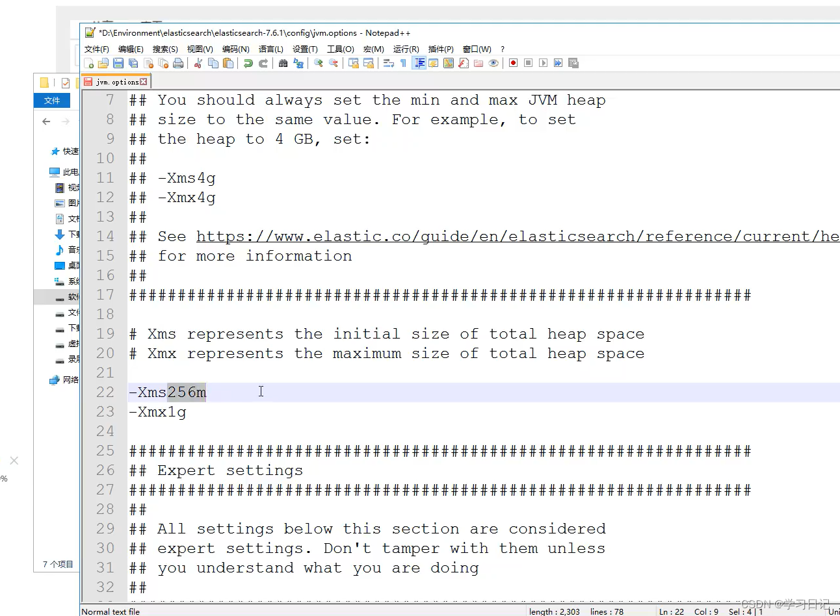Click the Paste clipboard icon
The width and height of the screenshot is (840, 616).
click(228, 63)
